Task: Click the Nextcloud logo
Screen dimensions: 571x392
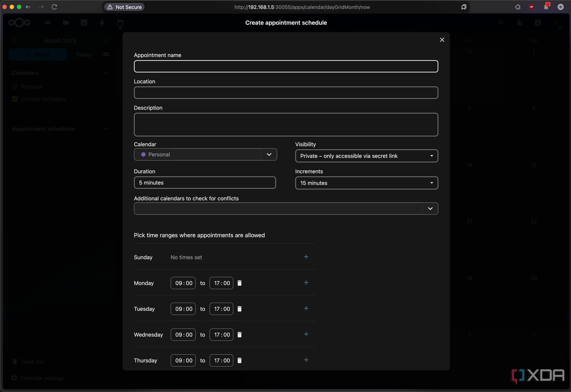Action: click(19, 23)
